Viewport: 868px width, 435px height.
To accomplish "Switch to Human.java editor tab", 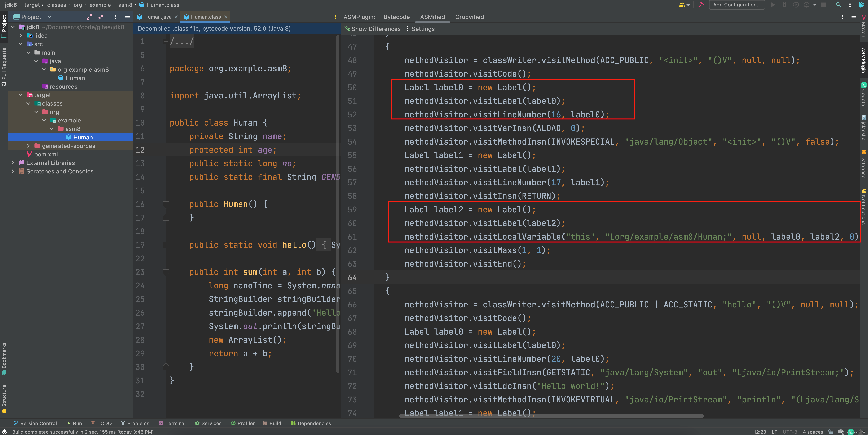I will (x=157, y=17).
